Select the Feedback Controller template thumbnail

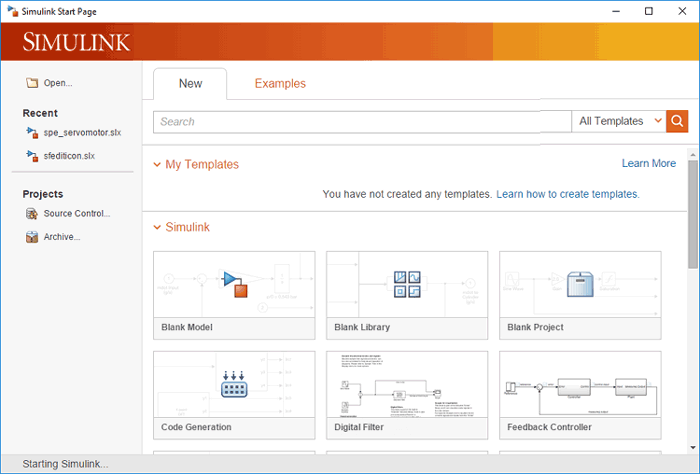tap(580, 384)
